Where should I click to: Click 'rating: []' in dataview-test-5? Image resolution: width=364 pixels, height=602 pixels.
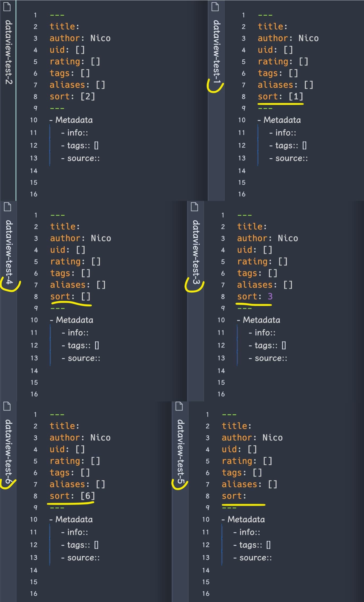pos(247,461)
